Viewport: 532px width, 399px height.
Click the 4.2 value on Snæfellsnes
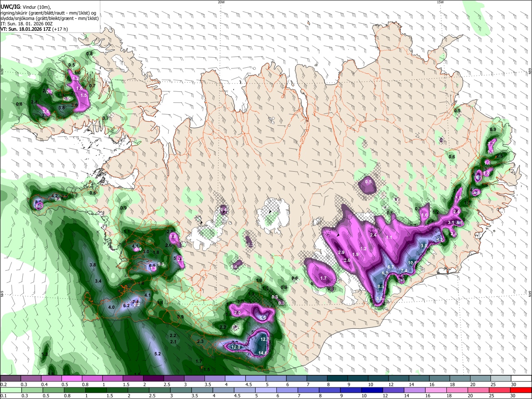click(x=54, y=195)
